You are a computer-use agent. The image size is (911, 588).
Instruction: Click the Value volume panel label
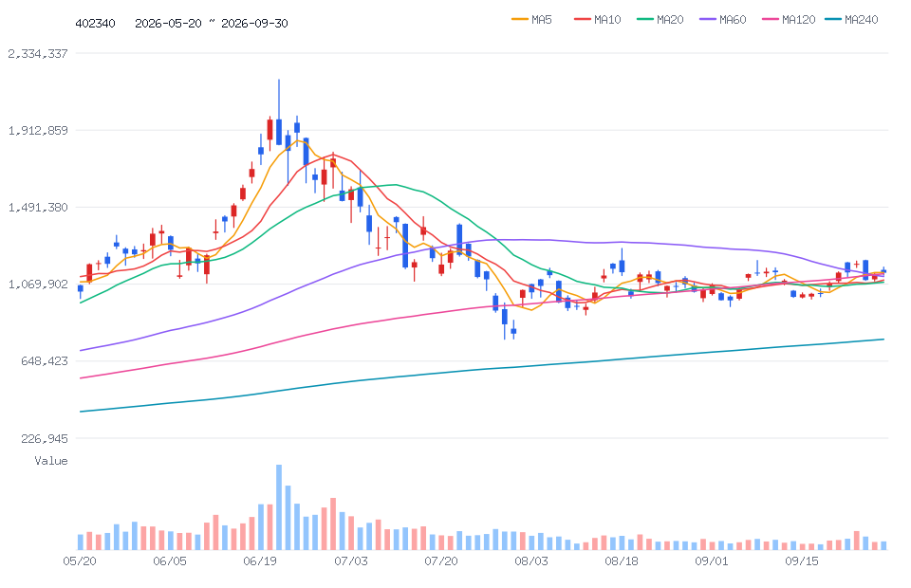click(51, 461)
